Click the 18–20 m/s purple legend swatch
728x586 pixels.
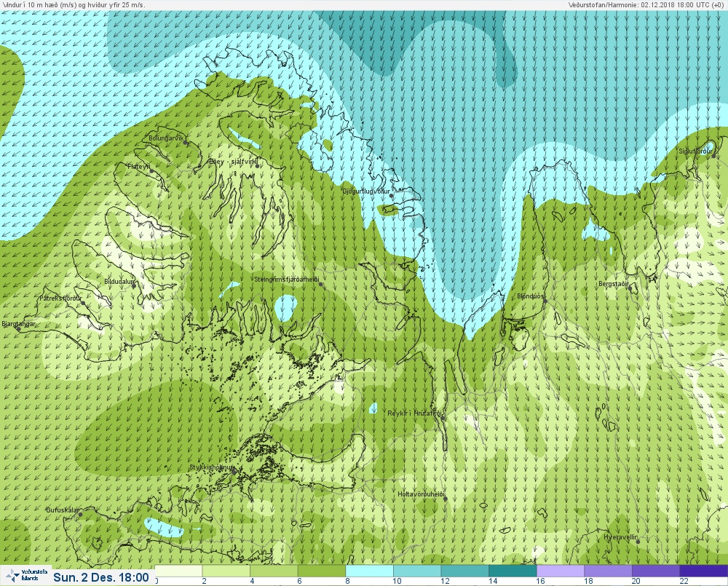608,571
